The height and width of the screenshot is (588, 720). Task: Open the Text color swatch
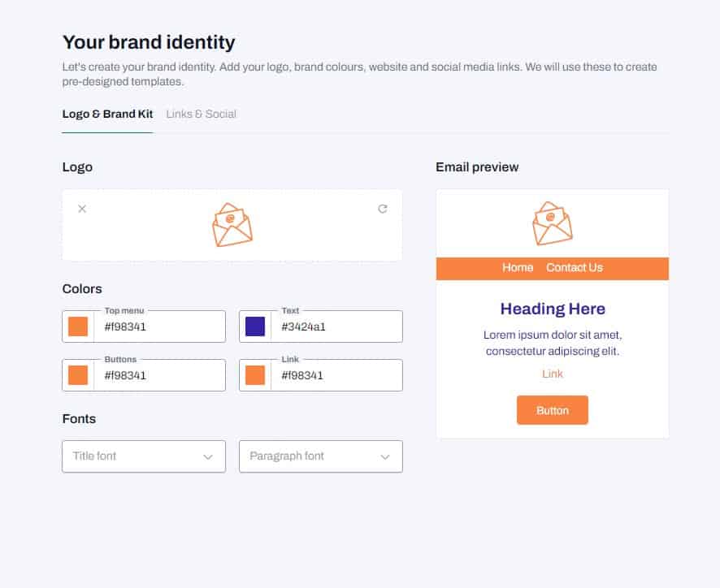[x=255, y=326]
